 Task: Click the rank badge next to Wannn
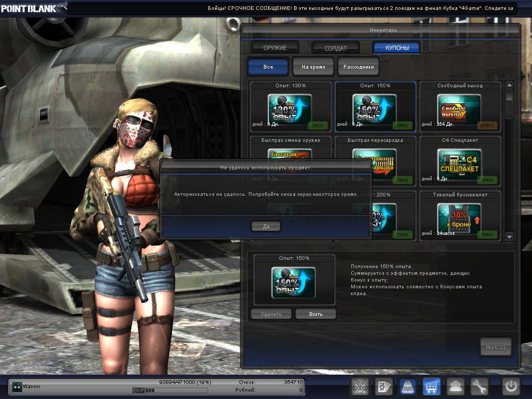click(x=17, y=387)
